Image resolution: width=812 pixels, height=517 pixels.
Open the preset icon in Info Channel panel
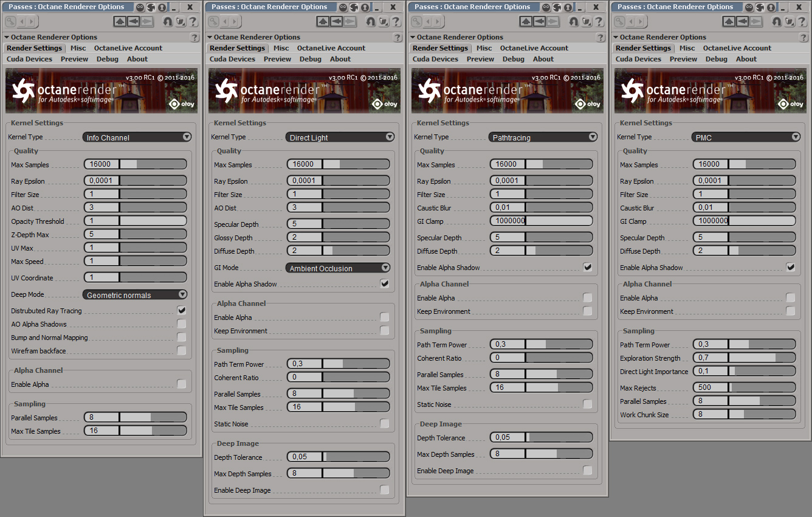point(180,21)
